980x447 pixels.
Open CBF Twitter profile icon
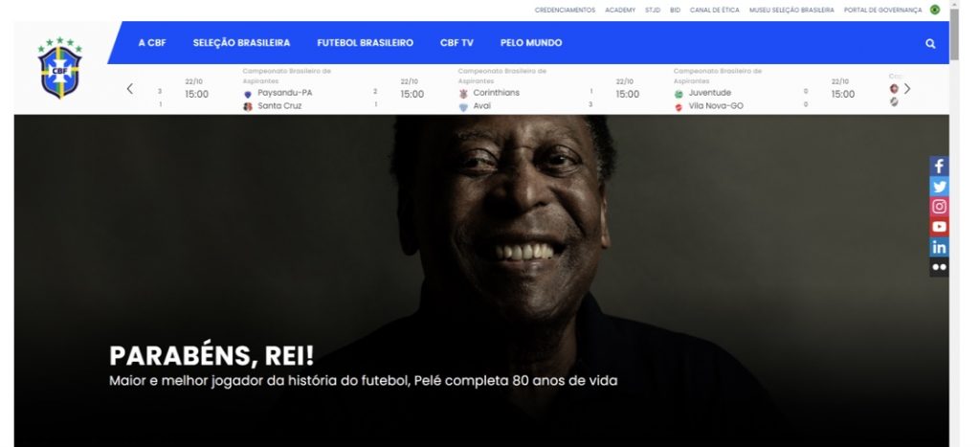[x=939, y=187]
